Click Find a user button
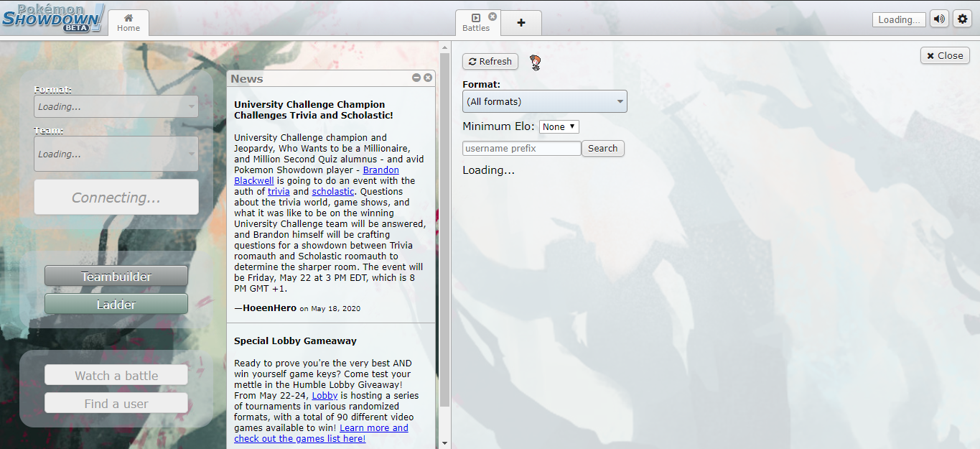The width and height of the screenshot is (980, 449). [116, 404]
